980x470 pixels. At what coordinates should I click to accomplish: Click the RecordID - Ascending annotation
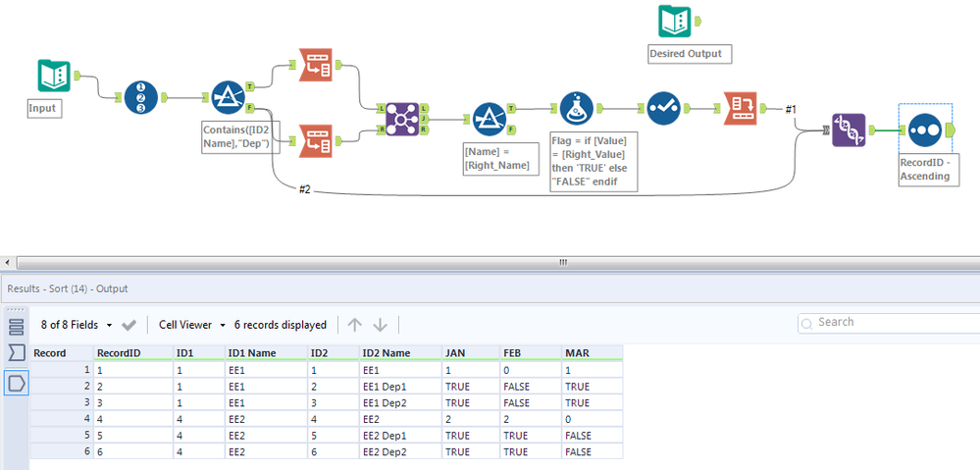pyautogui.click(x=927, y=169)
